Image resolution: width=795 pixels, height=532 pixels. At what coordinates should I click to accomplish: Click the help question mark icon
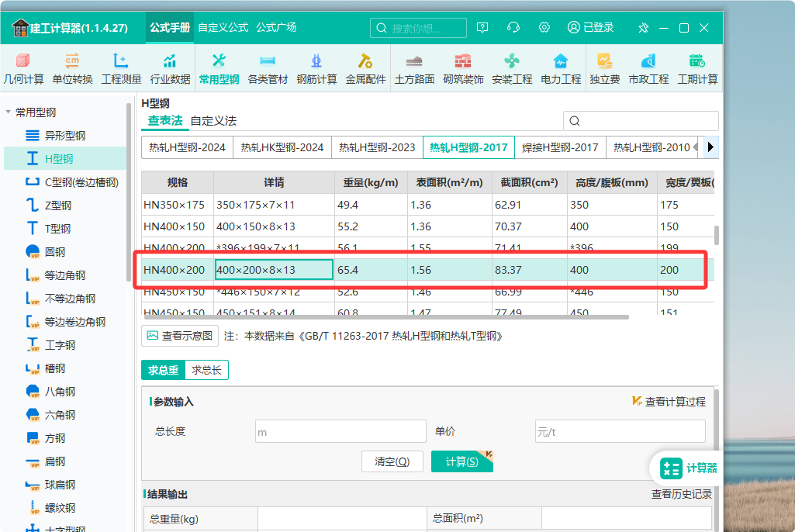[x=482, y=27]
